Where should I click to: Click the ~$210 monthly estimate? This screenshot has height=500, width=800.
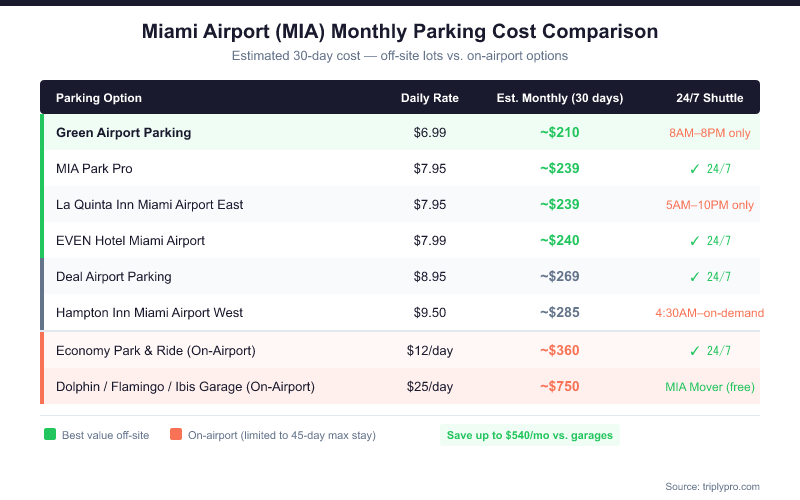coord(560,133)
